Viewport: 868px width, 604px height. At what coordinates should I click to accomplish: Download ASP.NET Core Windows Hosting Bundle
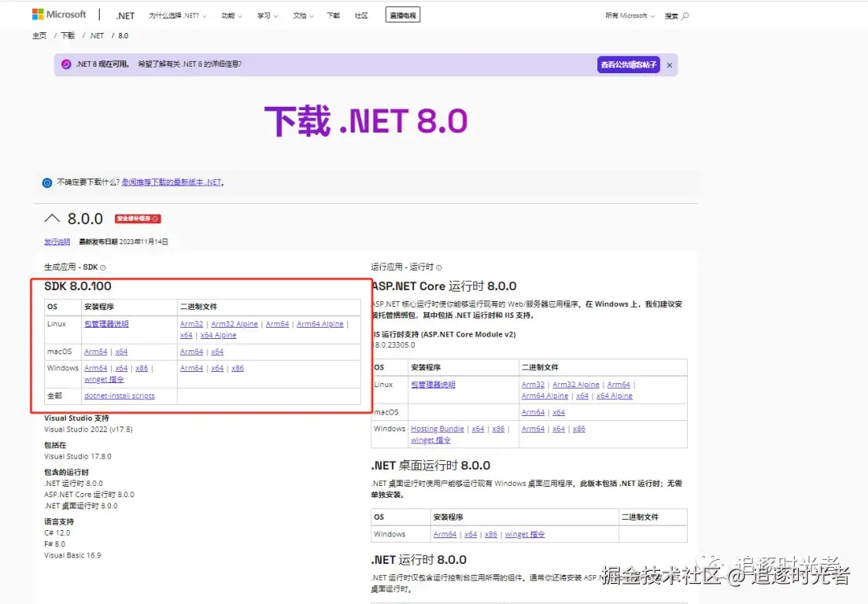(437, 429)
